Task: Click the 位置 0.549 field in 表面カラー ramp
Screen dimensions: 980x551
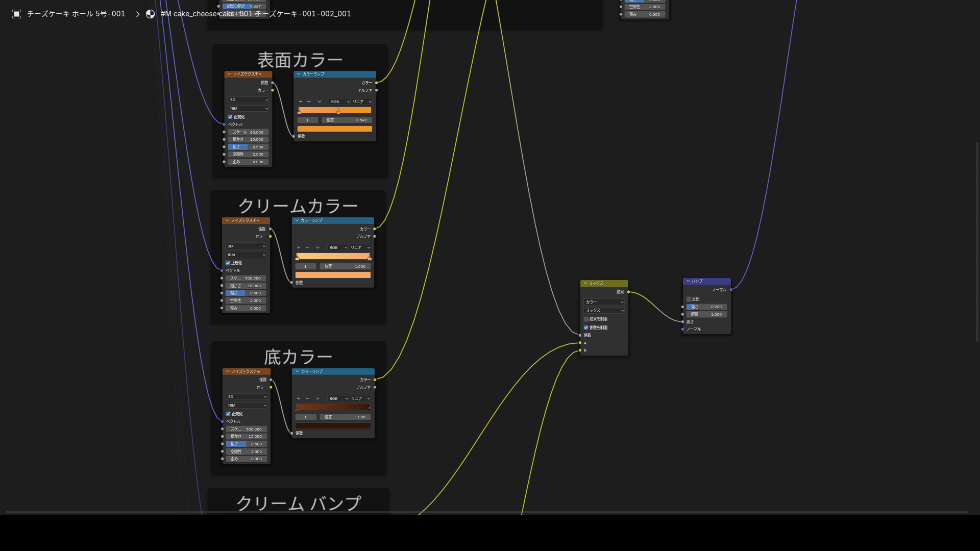Action: [347, 120]
